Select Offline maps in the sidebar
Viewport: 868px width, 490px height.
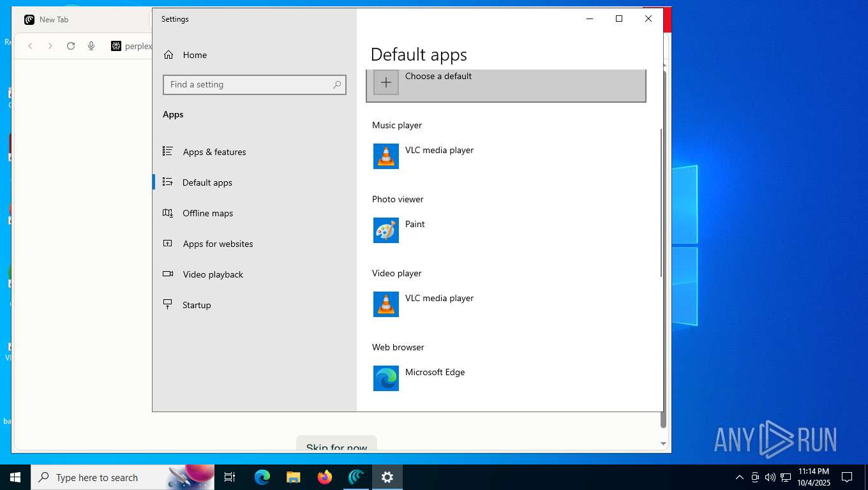[207, 213]
